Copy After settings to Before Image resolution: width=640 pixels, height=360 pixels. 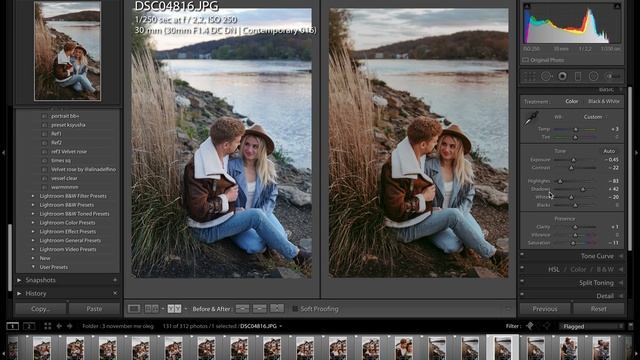pyautogui.click(x=260, y=309)
